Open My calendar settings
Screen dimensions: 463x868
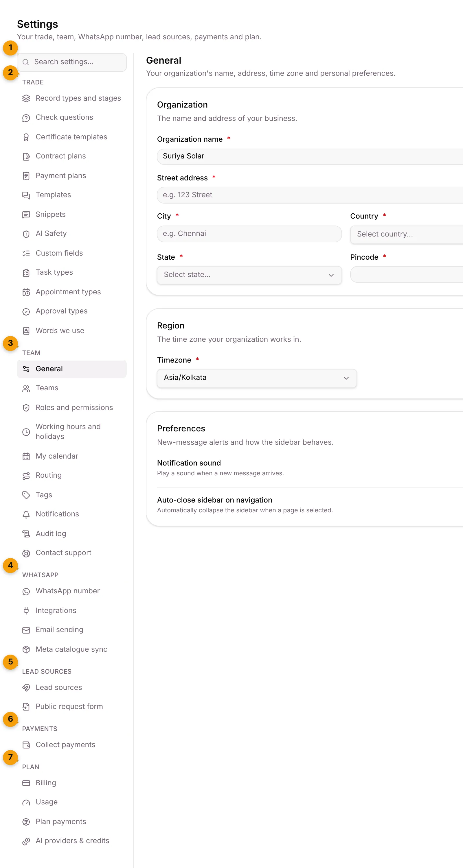click(72, 456)
